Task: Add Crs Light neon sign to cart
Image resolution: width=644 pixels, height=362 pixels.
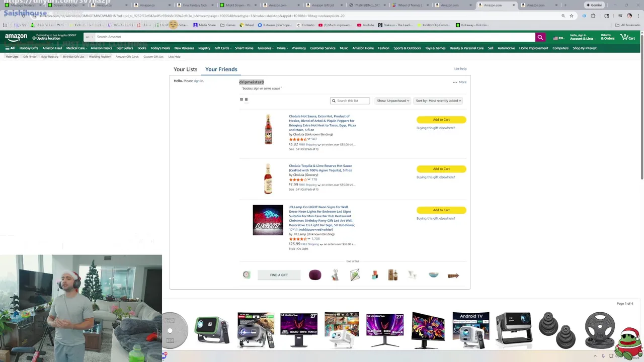Action: point(441,210)
